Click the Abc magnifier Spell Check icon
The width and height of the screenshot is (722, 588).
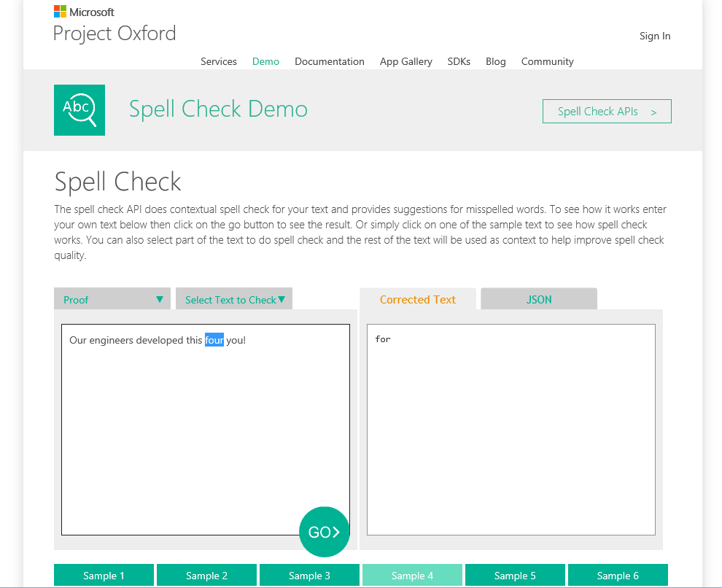(79, 110)
